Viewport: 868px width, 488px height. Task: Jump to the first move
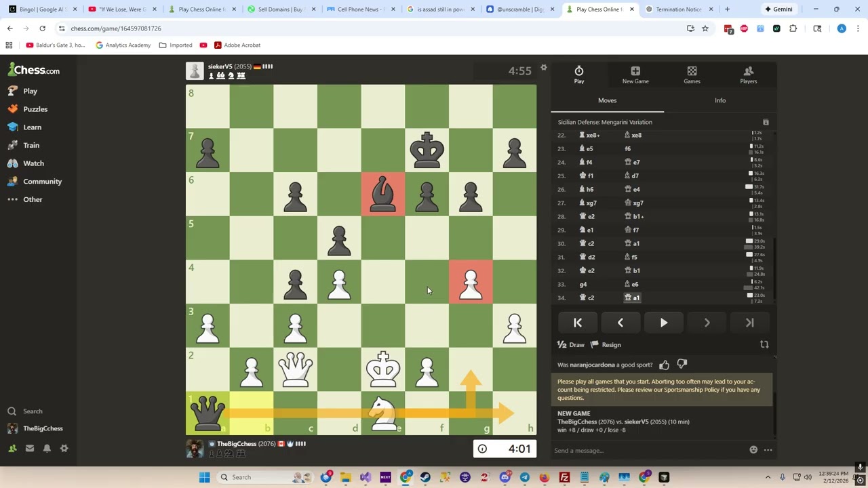coord(578,323)
